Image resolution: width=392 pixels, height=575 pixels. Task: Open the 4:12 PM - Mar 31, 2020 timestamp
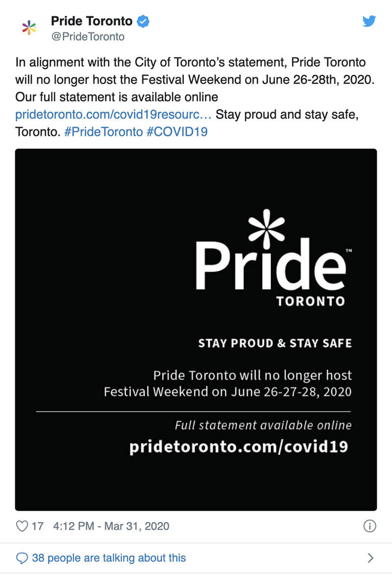coord(110,526)
